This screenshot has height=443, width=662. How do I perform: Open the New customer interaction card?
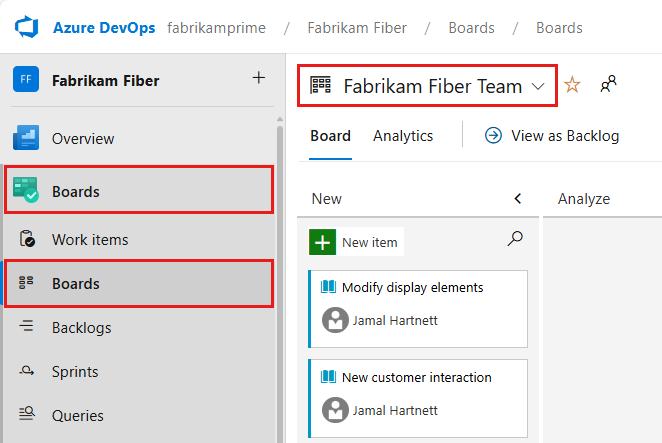click(416, 378)
